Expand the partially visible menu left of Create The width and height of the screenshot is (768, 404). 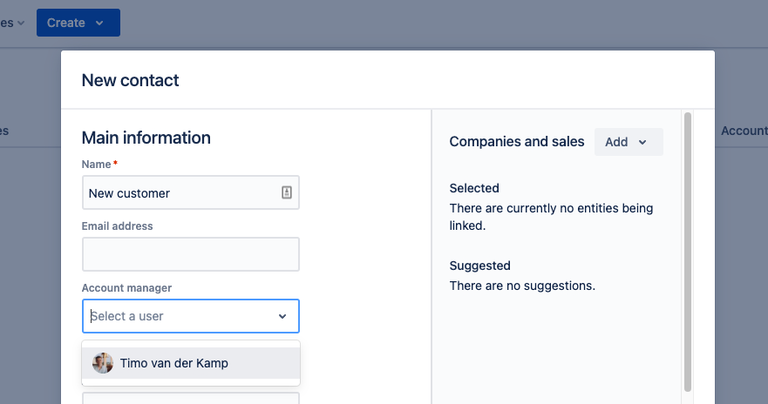12,23
